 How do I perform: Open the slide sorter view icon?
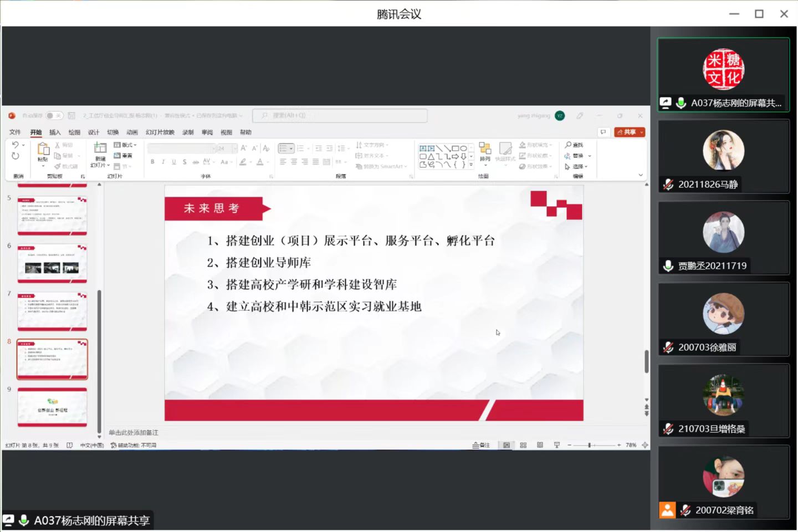[523, 445]
